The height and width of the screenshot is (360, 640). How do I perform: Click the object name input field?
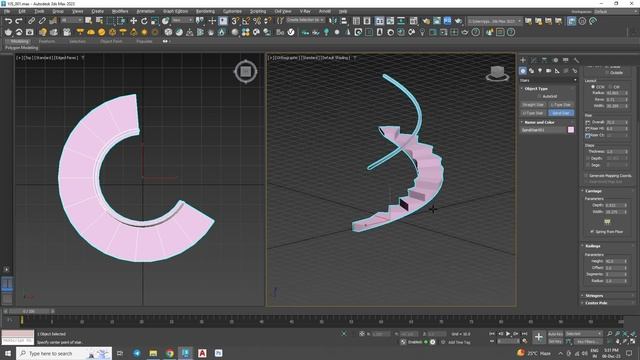543,130
